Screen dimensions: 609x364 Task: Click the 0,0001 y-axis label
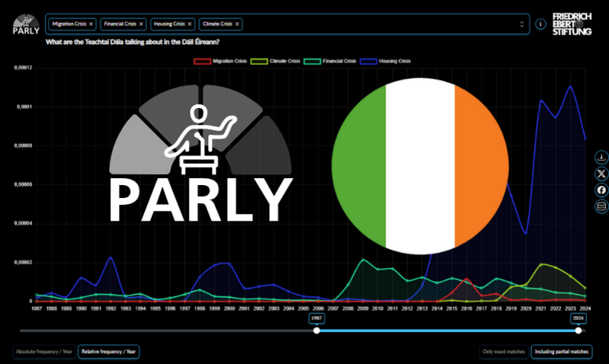(x=24, y=107)
